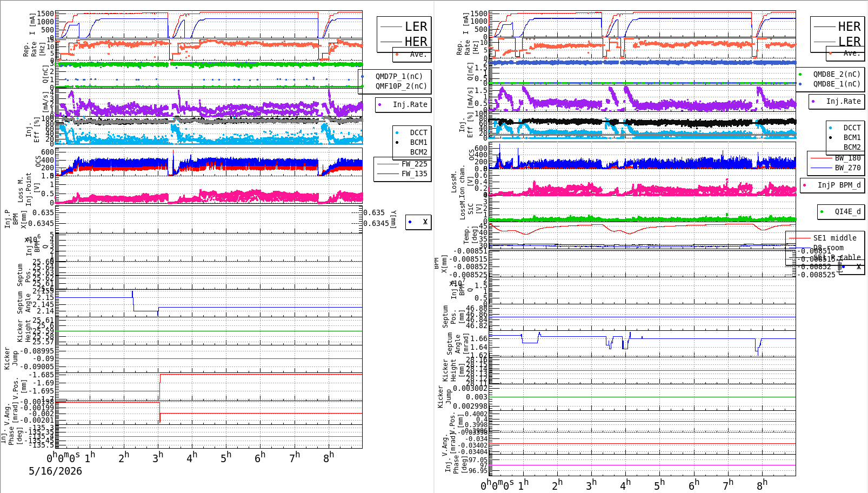868x493 pixels.
Task: Click the Inj.Rate legend in the left plot
Action: click(x=410, y=104)
